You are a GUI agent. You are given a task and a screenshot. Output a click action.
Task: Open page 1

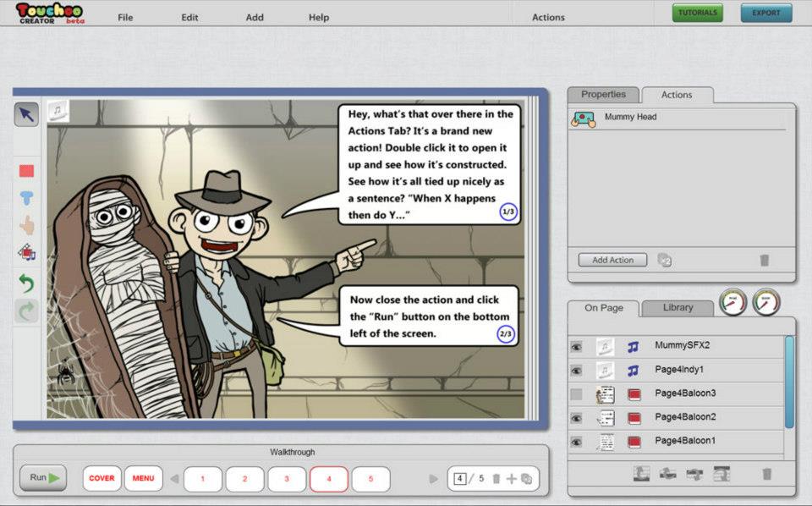tap(202, 479)
